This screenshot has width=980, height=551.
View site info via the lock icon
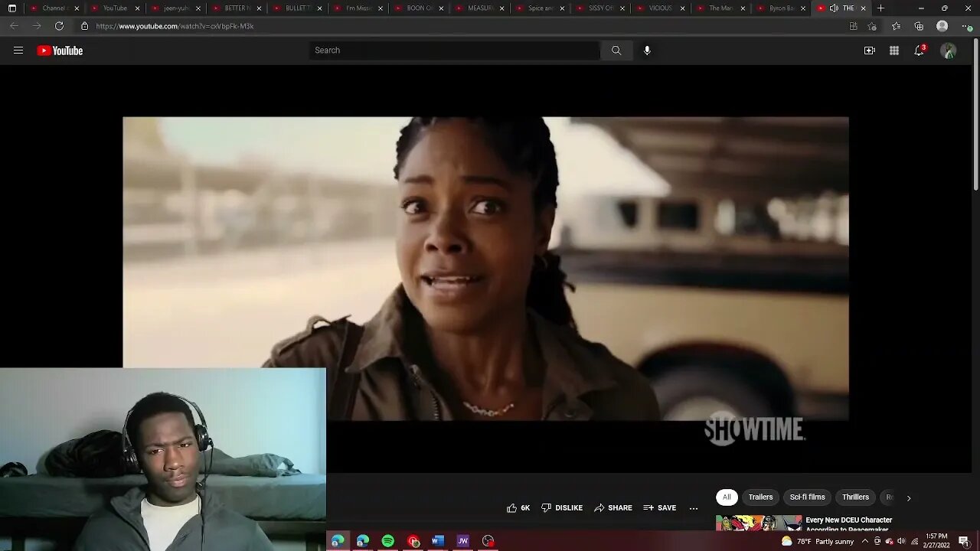pos(84,26)
